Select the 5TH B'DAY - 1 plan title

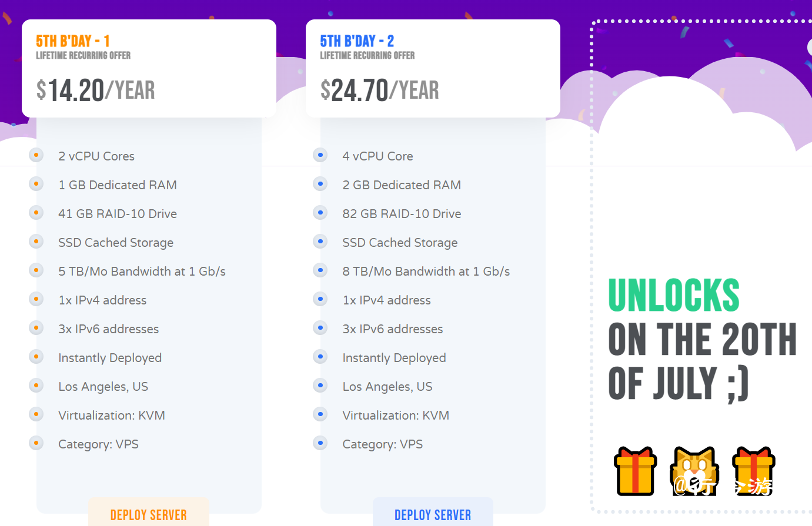73,41
